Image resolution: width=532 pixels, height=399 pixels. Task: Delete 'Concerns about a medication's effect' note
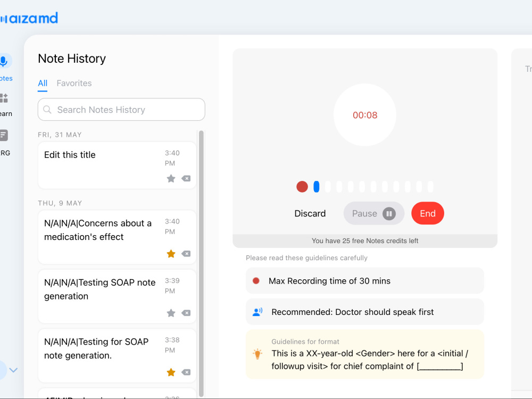click(186, 254)
